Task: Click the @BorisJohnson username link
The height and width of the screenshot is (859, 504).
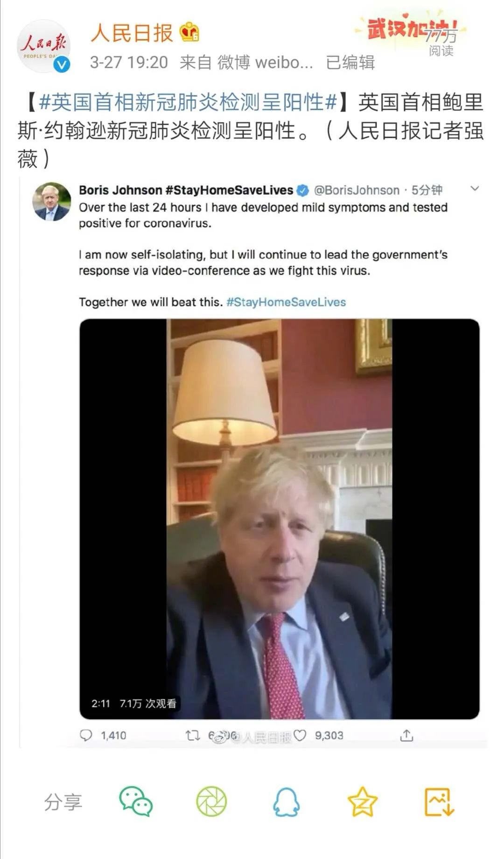Action: 357,190
